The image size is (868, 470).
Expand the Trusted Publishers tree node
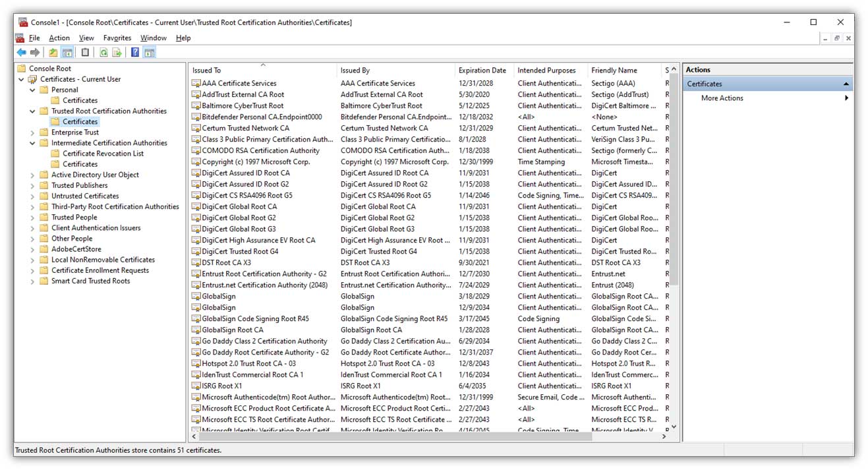tap(32, 186)
